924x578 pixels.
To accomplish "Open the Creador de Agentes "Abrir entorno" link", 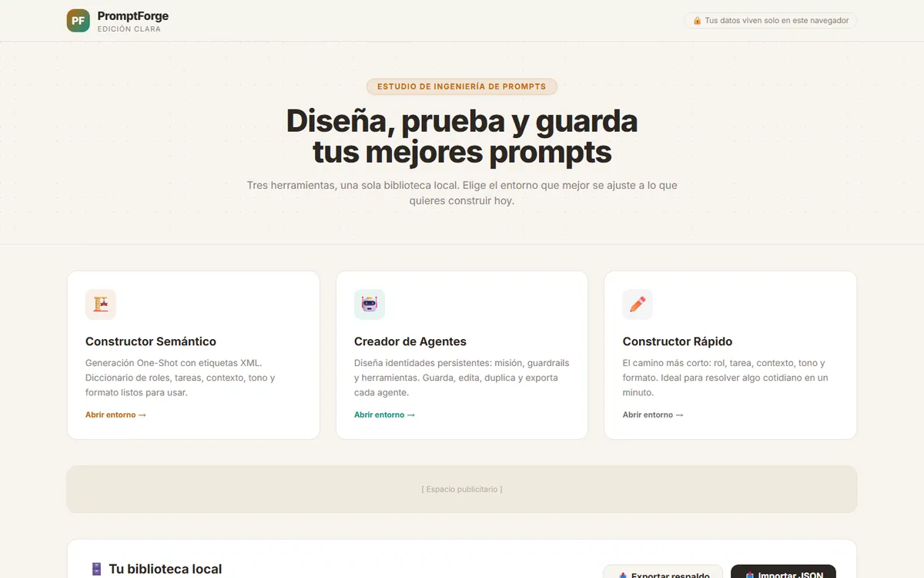I will point(384,415).
